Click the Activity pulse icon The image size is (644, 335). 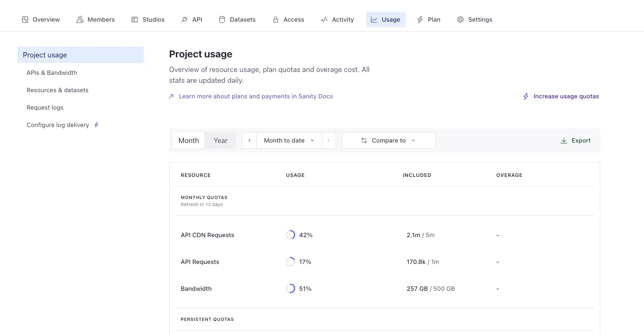324,20
